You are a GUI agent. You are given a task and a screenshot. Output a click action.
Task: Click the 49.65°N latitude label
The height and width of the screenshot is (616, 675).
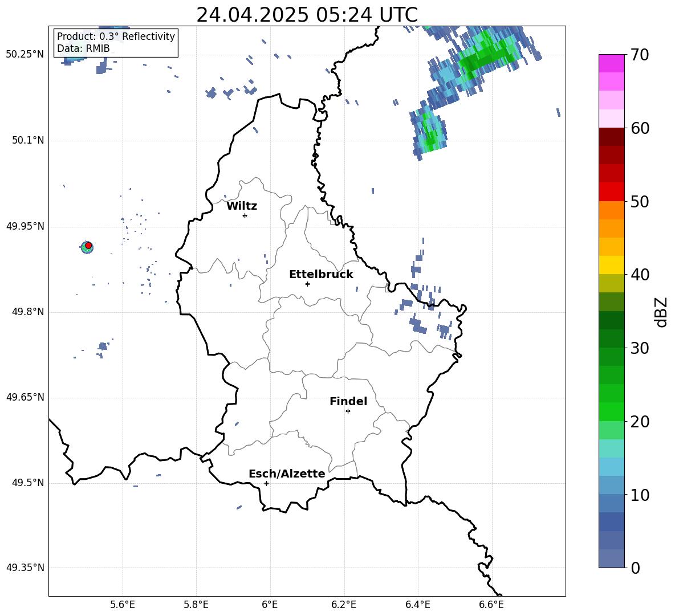pyautogui.click(x=25, y=397)
